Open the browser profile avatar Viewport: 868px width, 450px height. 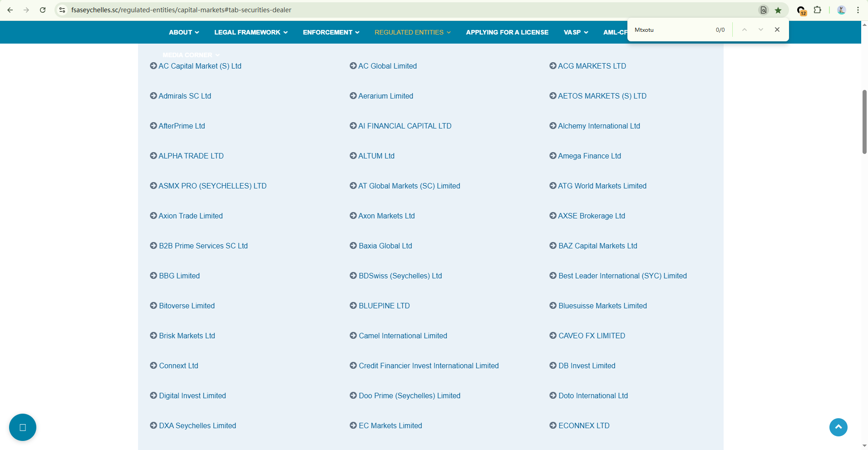841,10
